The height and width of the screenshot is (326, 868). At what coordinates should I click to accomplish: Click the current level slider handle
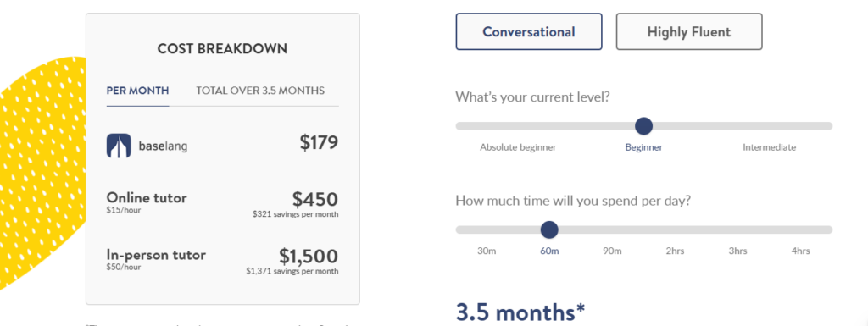[643, 126]
